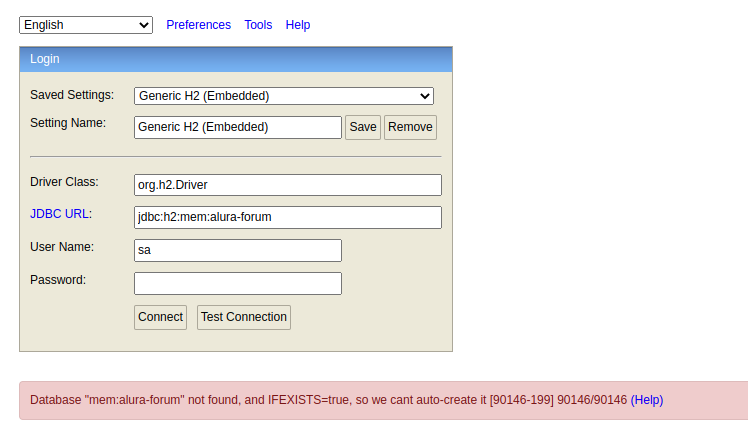Remove the Generic H2 (Embedded) setting

point(410,127)
